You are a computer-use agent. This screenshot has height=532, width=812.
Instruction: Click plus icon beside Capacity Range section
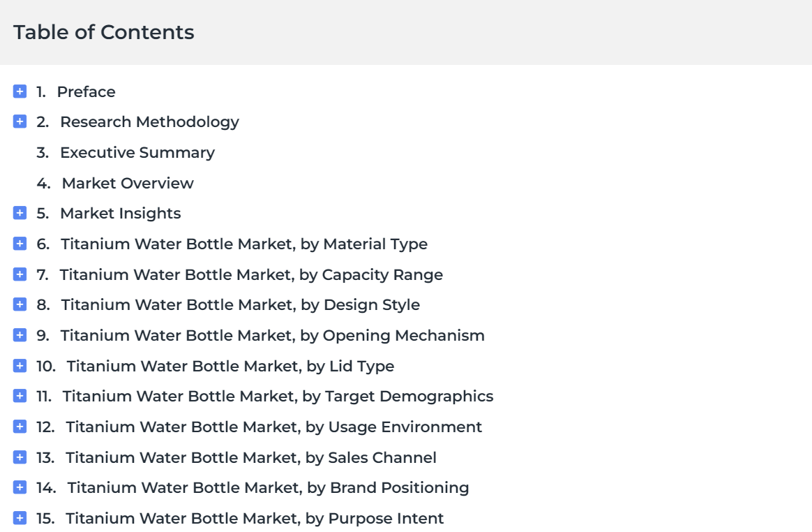click(20, 274)
